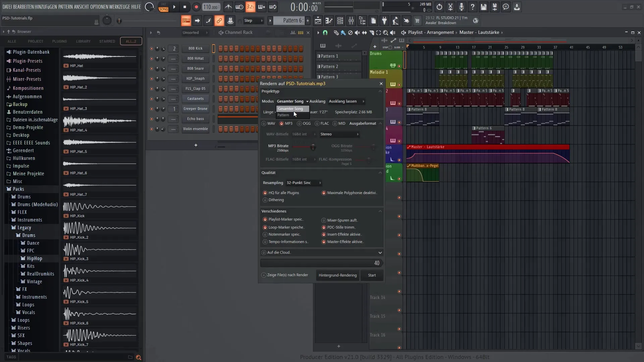Arm the record button
The width and height of the screenshot is (644, 362).
[x=196, y=7]
